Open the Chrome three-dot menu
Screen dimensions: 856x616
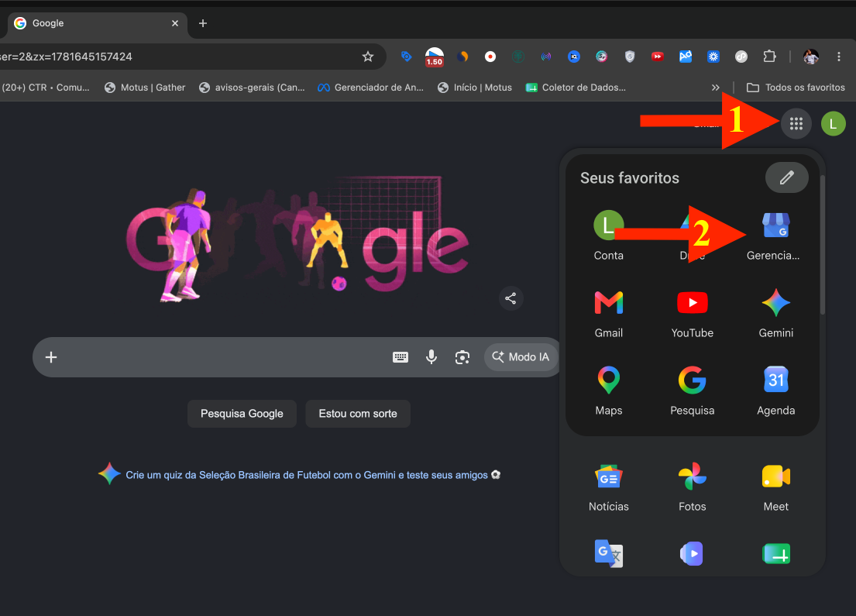click(838, 57)
